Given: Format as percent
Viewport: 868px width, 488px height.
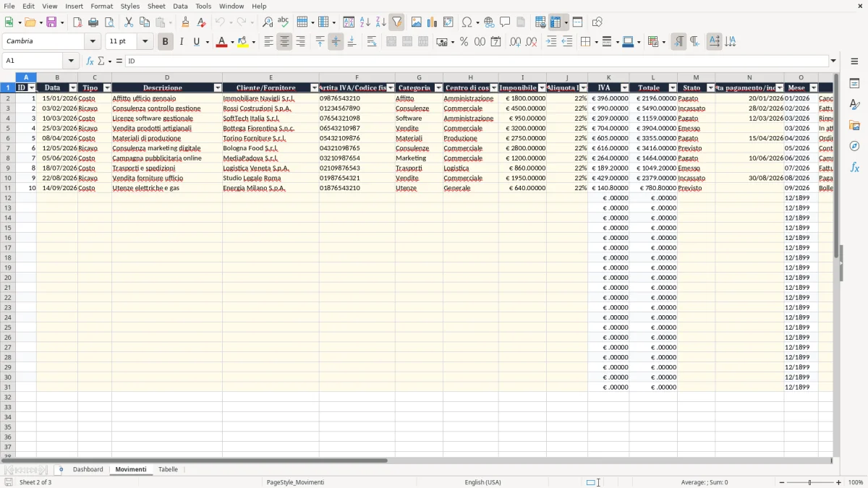Looking at the screenshot, I should pos(464,42).
